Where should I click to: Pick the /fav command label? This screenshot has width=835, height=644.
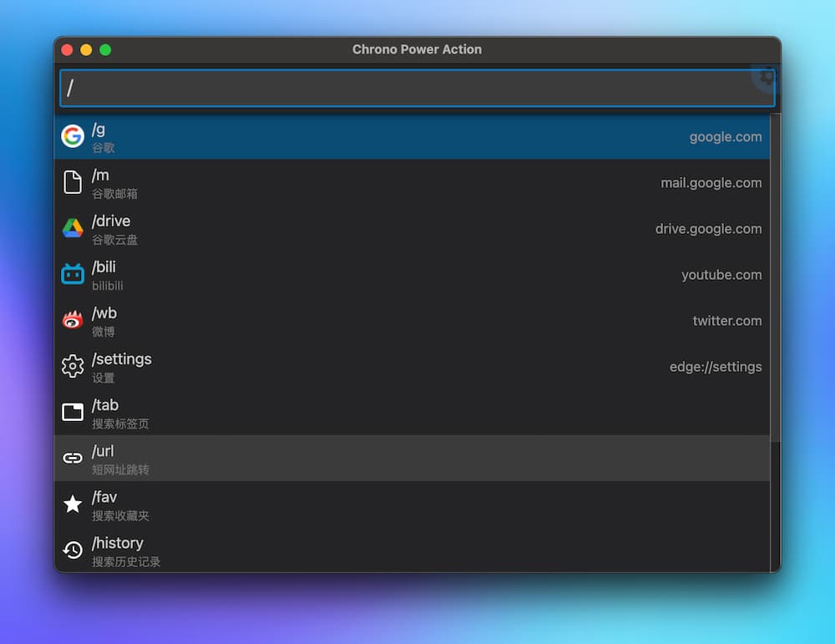104,498
